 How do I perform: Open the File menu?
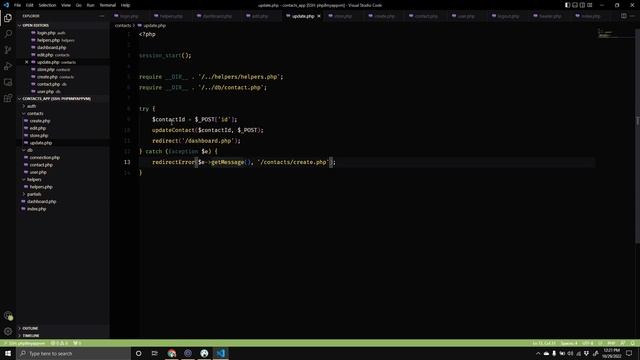17,5
